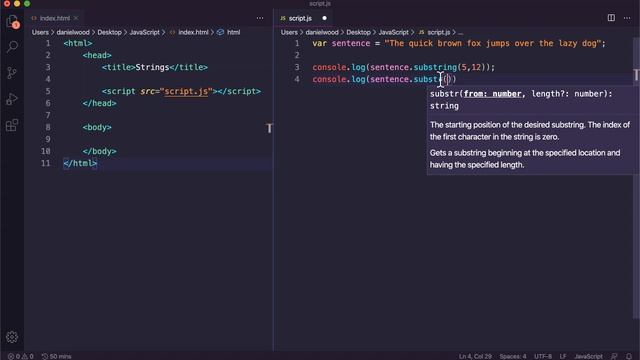Select danielwood in script.js breadcrumb
640x360 pixels.
(x=322, y=32)
